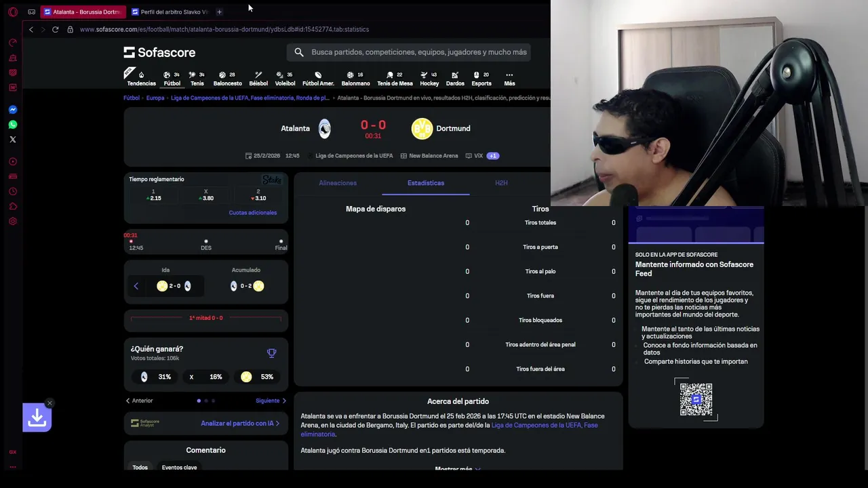This screenshot has width=868, height=488.
Task: Pick odds 3.10 for away win
Action: (258, 195)
